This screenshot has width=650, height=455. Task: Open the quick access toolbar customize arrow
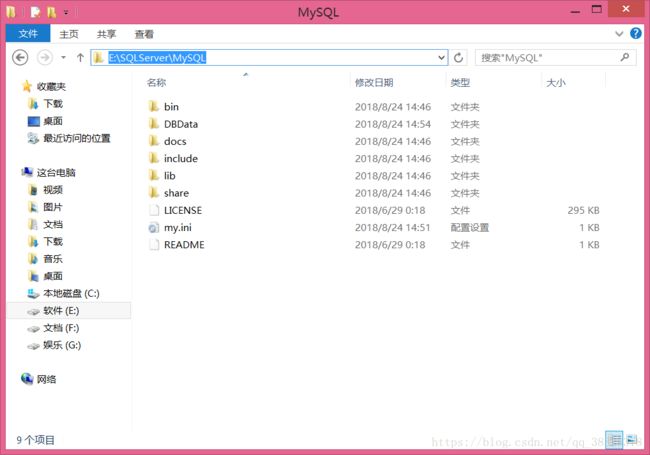66,12
